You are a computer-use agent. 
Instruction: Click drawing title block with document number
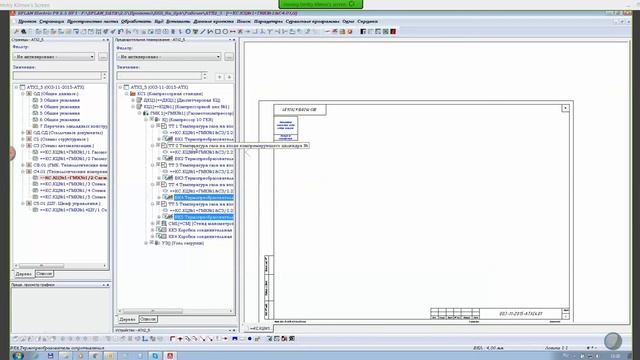coord(500,313)
